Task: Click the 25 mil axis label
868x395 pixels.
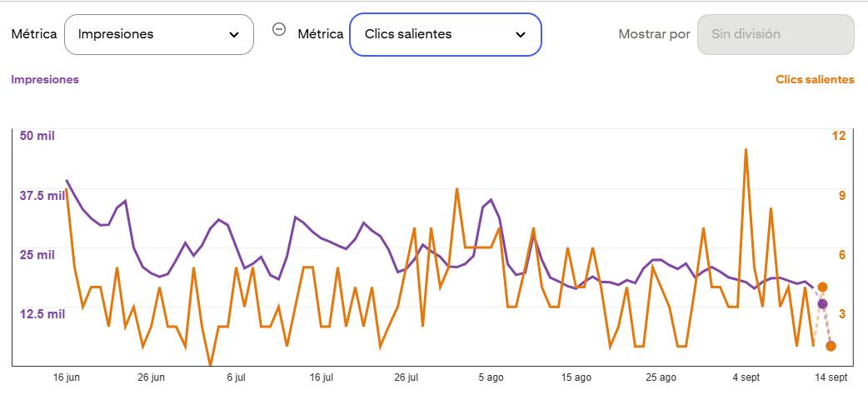Action: [x=37, y=255]
